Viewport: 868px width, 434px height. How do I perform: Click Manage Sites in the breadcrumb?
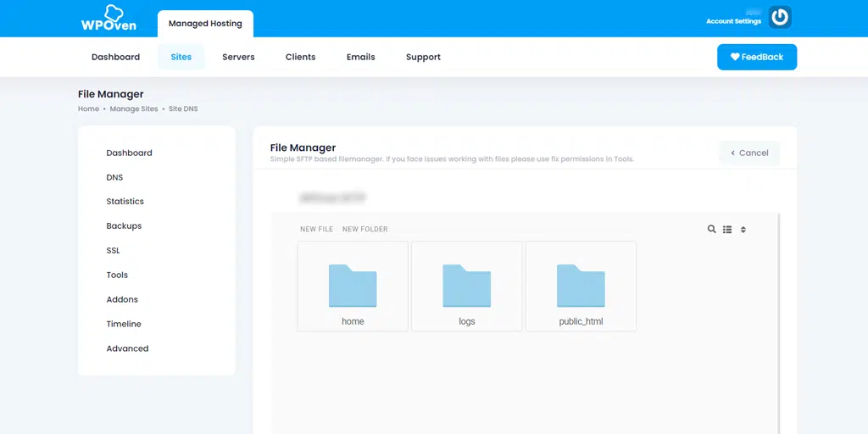point(134,109)
